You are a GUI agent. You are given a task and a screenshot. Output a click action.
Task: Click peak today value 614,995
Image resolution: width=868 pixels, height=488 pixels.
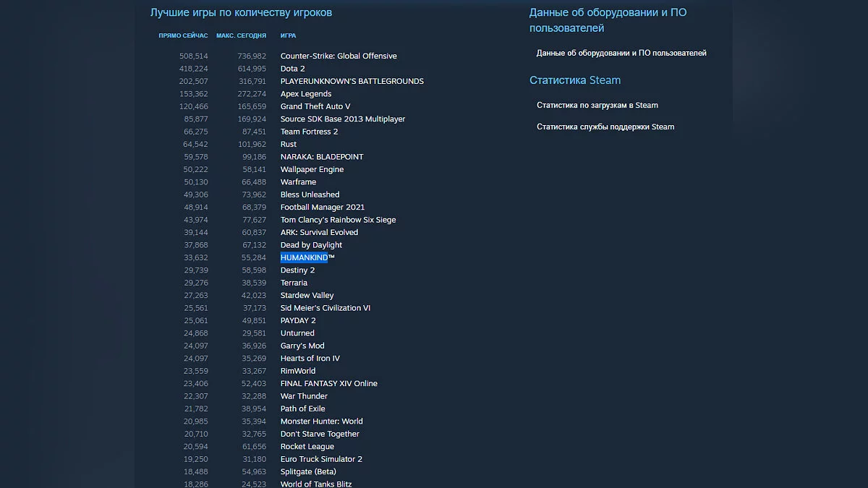pos(252,69)
